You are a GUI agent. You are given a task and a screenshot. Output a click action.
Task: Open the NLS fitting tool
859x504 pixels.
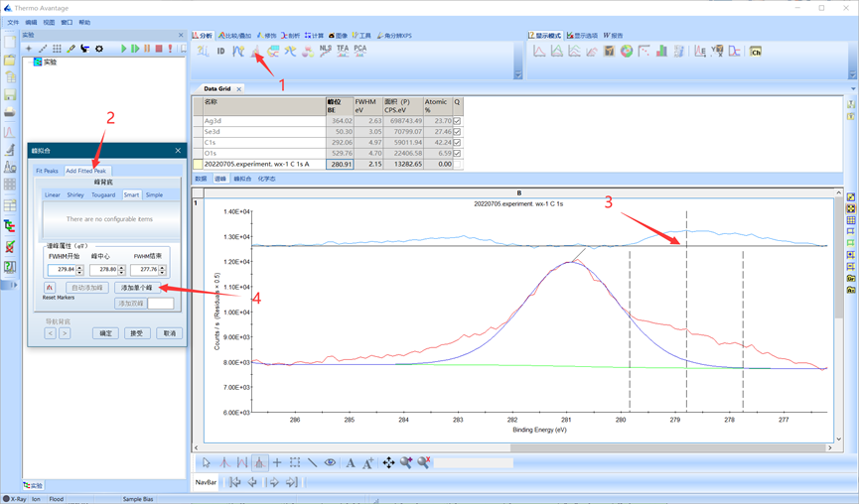pyautogui.click(x=326, y=50)
